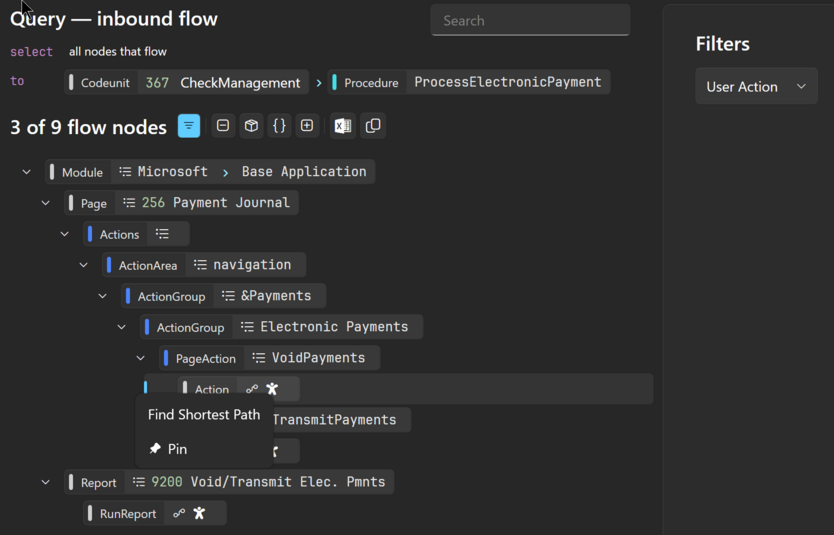The height and width of the screenshot is (535, 834).
Task: Click user action figure icon on RunReport
Action: click(x=199, y=513)
